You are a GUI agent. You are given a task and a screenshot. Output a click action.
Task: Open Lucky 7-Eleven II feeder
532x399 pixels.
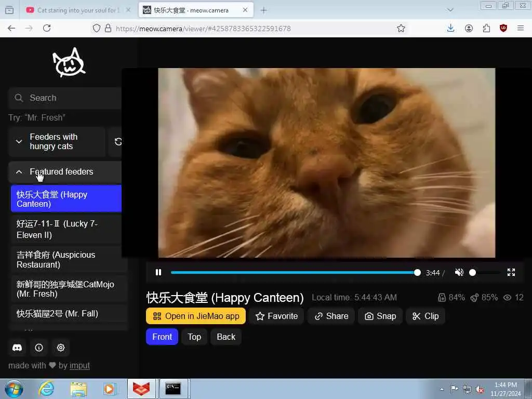tap(66, 229)
